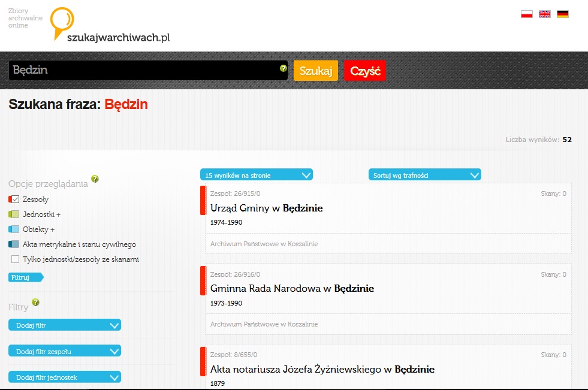Screen dimensions: 588x390
Task: Select Akta metrykalne i stanu cywilnego option
Action: (79, 244)
